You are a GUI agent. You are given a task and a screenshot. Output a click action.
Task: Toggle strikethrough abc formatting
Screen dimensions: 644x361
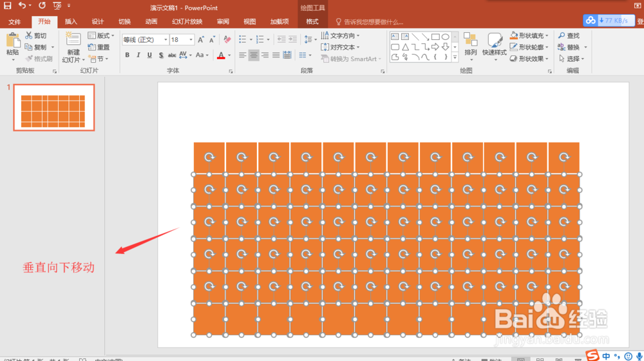tap(172, 55)
